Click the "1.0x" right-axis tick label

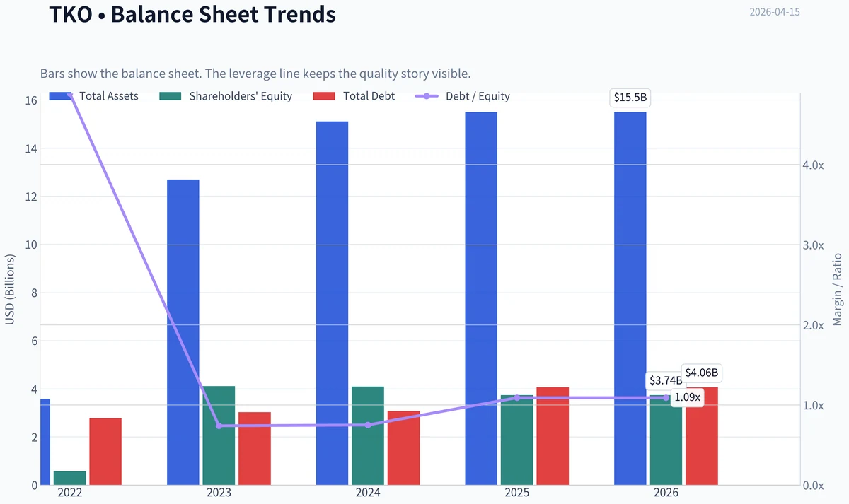[x=814, y=406]
